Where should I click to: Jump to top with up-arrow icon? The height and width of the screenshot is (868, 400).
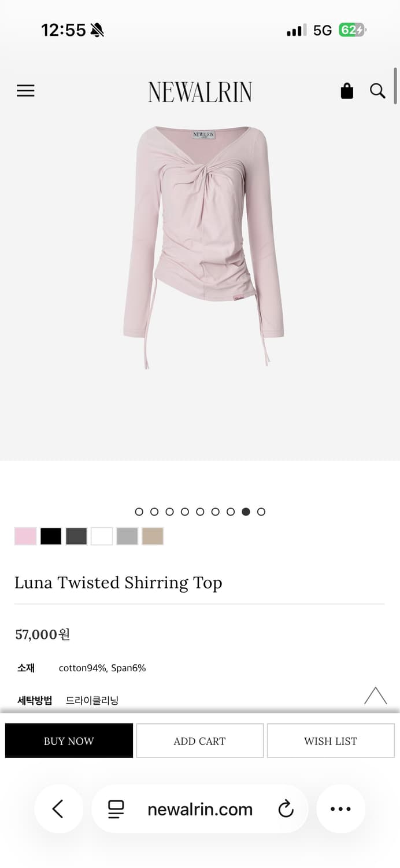click(x=375, y=695)
